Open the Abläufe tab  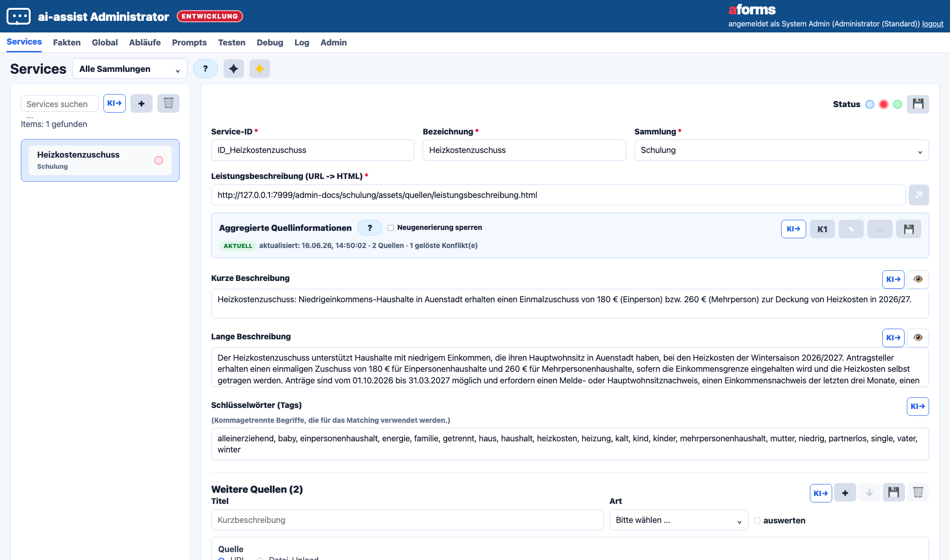[x=145, y=43]
